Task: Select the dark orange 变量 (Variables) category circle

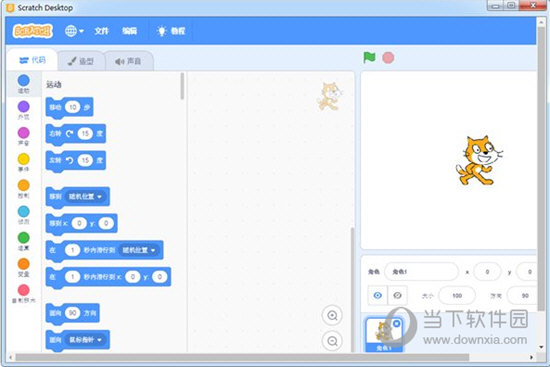Action: (24, 264)
